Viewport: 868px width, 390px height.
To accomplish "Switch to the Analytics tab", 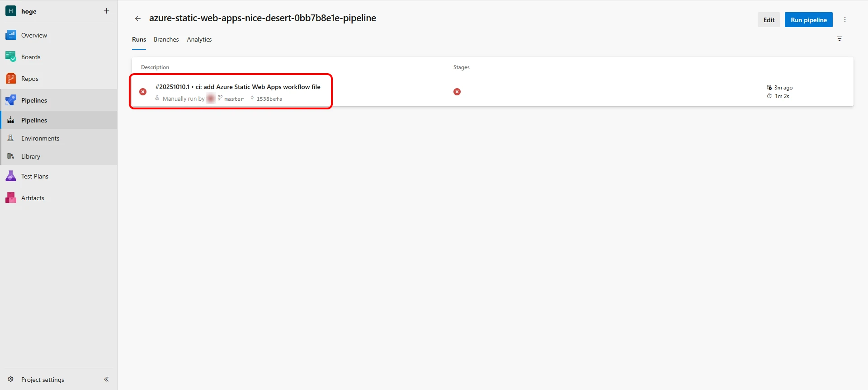I will click(x=199, y=40).
